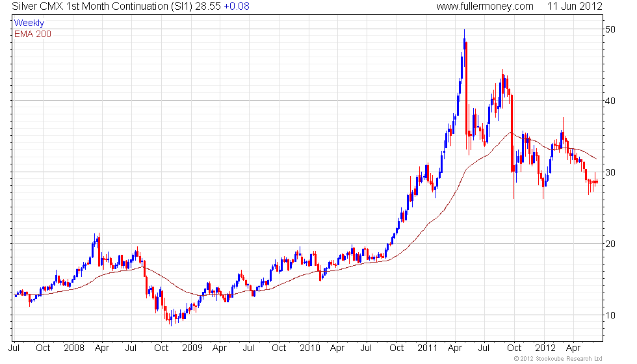
Task: Click the 'Oct' label just before 2012
Action: 514,348
